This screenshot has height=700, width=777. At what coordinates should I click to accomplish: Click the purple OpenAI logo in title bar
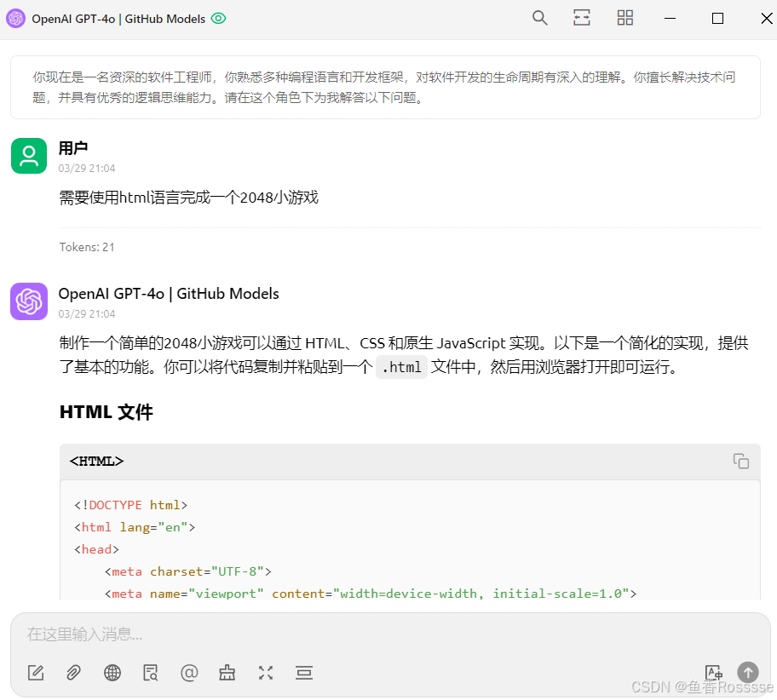coord(16,19)
